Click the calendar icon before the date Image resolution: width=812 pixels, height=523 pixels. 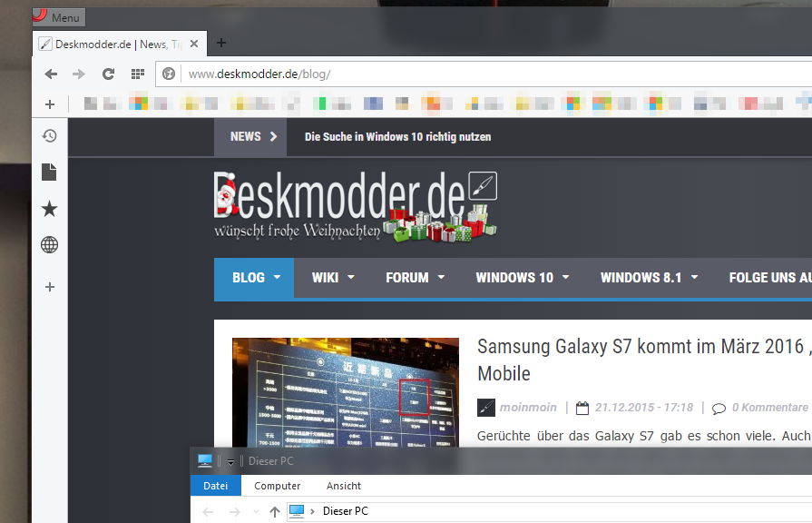pyautogui.click(x=582, y=408)
